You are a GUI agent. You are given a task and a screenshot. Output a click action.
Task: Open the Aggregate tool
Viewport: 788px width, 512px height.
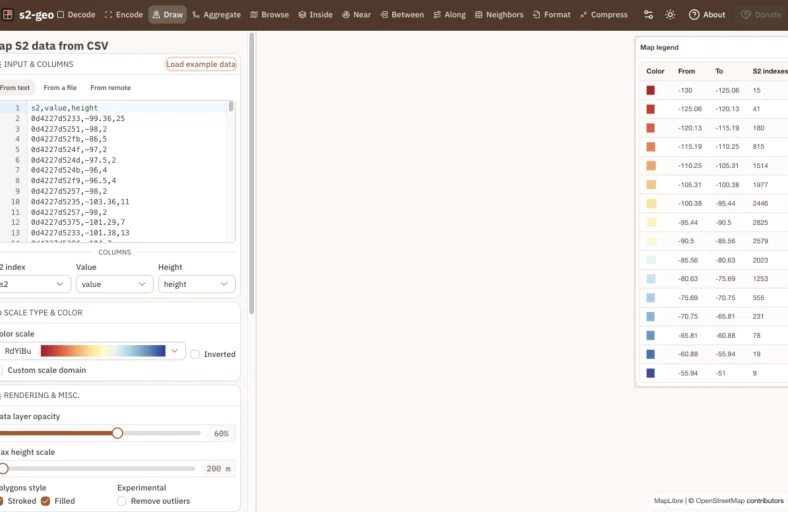(x=216, y=15)
